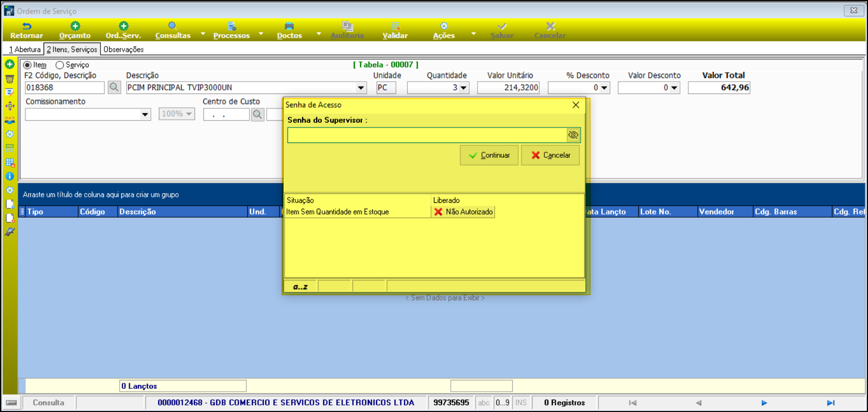The width and height of the screenshot is (868, 412).
Task: Select the Serviço radio button
Action: click(x=60, y=65)
